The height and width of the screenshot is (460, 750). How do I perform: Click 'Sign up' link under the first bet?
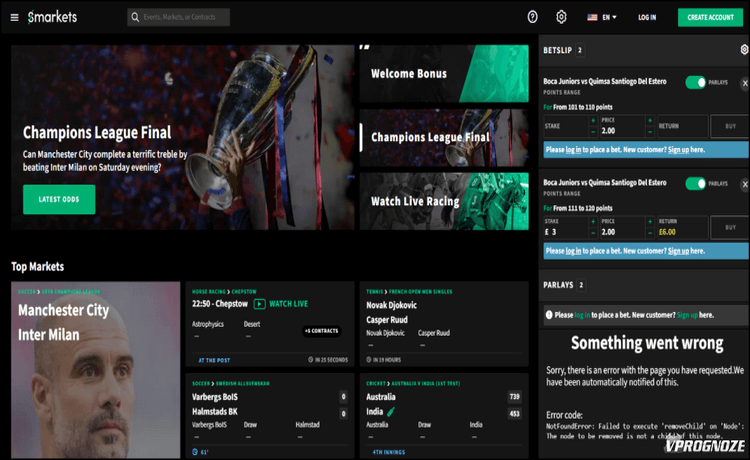tap(678, 150)
